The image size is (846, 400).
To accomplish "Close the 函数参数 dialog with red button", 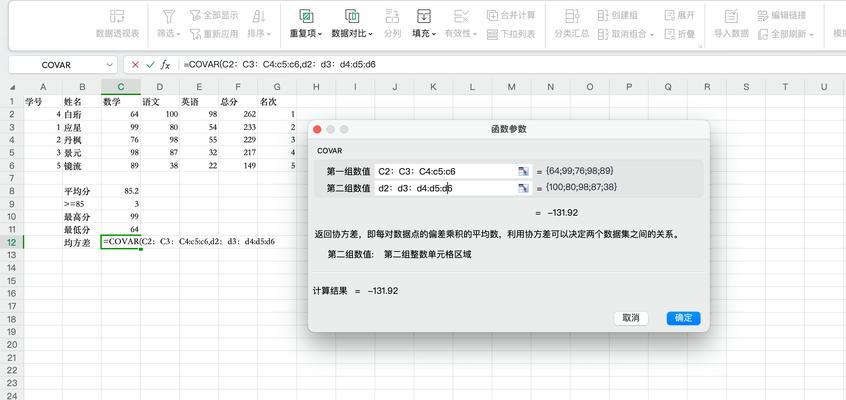I will [317, 130].
